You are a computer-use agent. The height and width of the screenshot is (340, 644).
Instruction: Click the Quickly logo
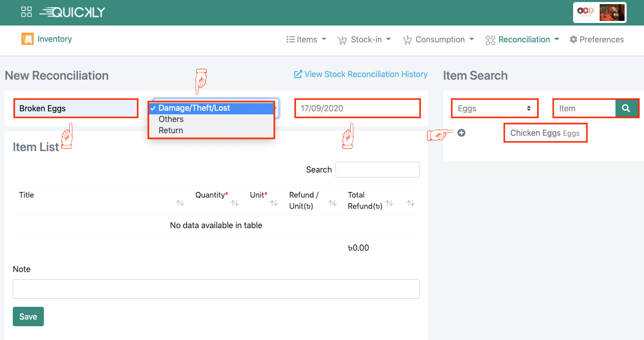coord(72,12)
